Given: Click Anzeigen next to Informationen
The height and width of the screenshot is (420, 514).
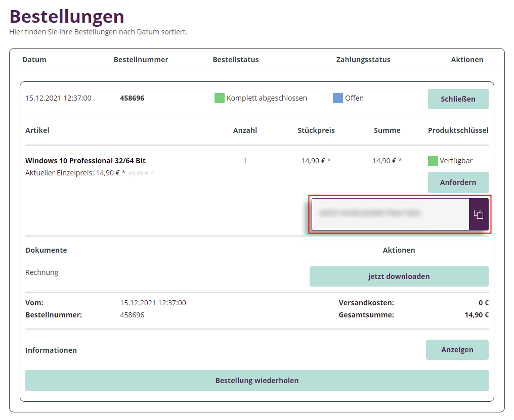Looking at the screenshot, I should click(457, 350).
